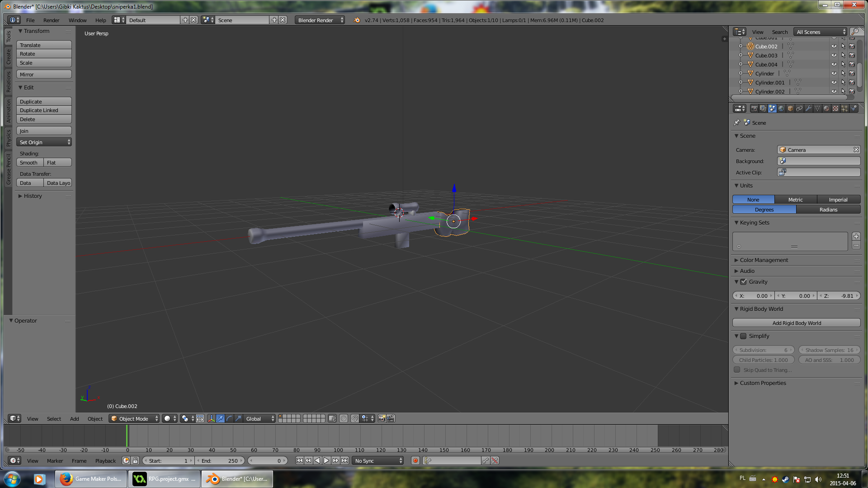This screenshot has width=868, height=488.
Task: Expand the Color Management panel
Action: 764,260
